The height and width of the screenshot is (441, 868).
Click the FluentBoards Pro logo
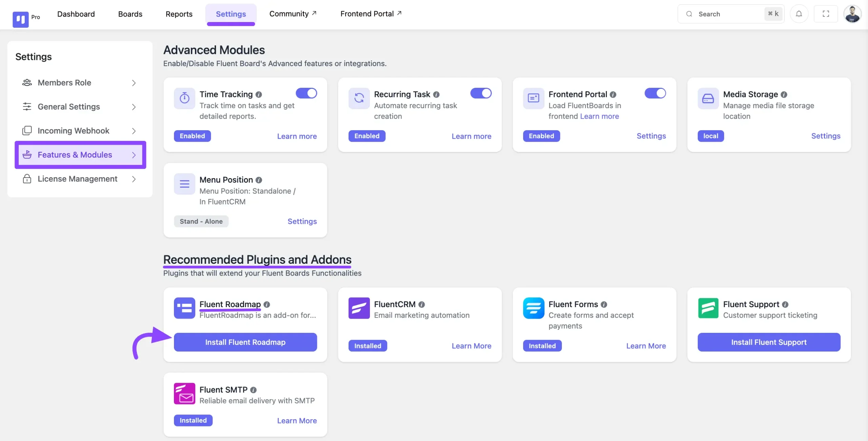[21, 19]
